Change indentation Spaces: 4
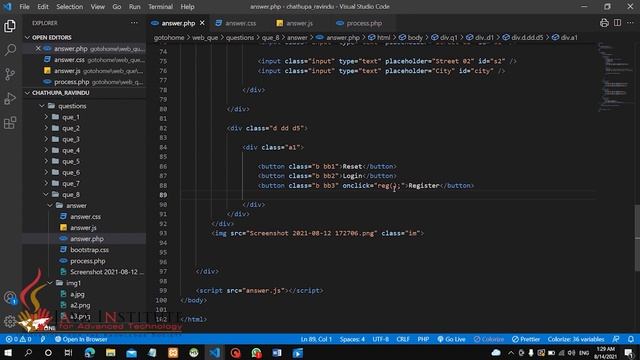Viewport: 640px width, 360px height. (x=352, y=339)
